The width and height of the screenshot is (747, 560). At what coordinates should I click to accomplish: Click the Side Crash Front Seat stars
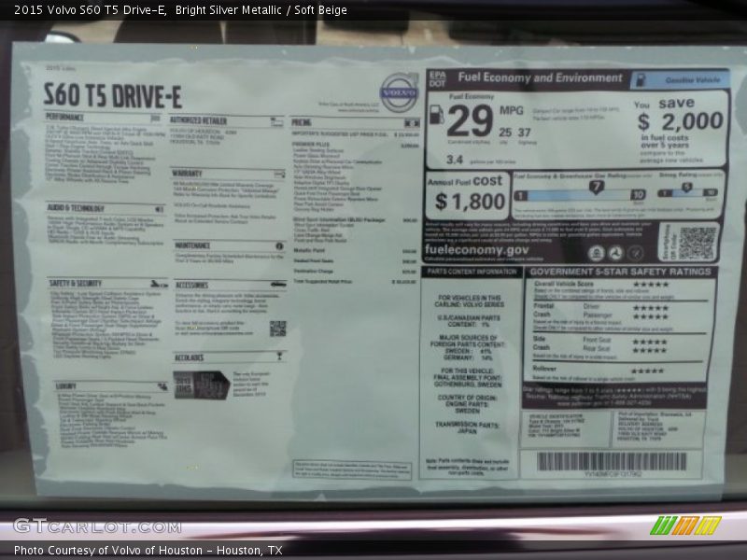(x=650, y=342)
